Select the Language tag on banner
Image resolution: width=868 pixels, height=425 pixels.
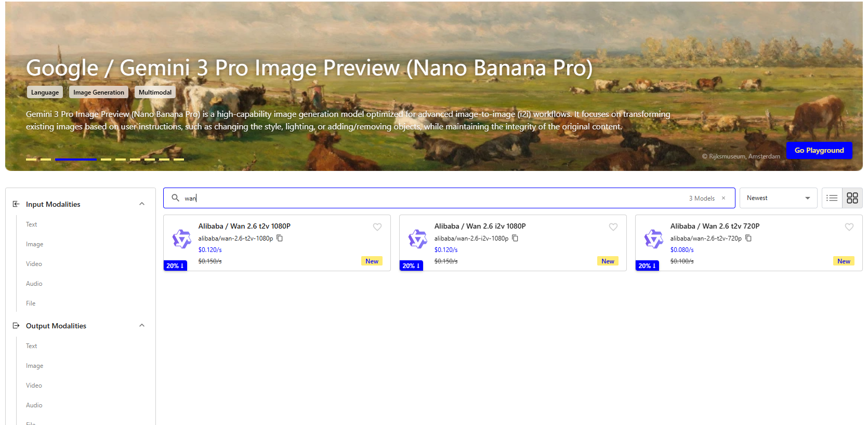tap(45, 92)
